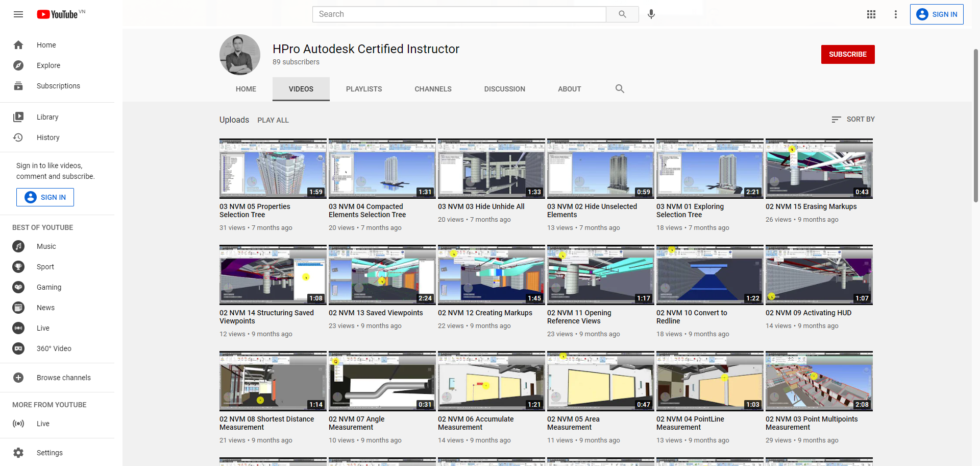This screenshot has width=980, height=466.
Task: Open the channel's profile avatar
Action: click(x=240, y=55)
